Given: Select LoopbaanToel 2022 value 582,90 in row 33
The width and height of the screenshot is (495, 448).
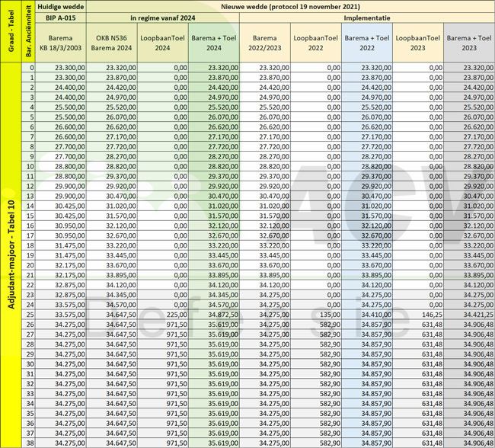Looking at the screenshot, I should point(316,394).
